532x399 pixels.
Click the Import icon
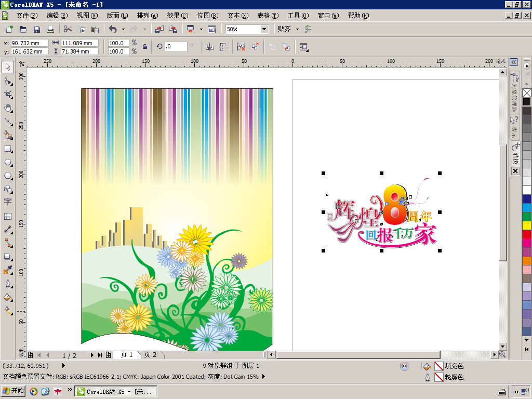coord(159,29)
